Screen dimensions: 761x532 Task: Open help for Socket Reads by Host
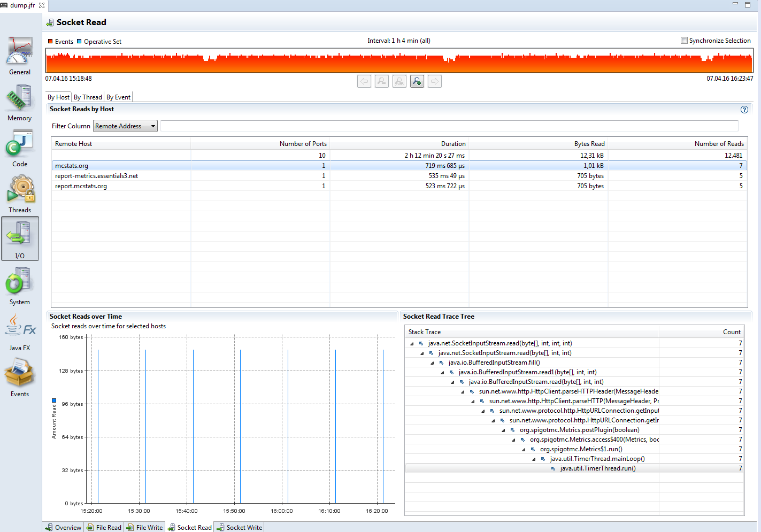tap(744, 109)
